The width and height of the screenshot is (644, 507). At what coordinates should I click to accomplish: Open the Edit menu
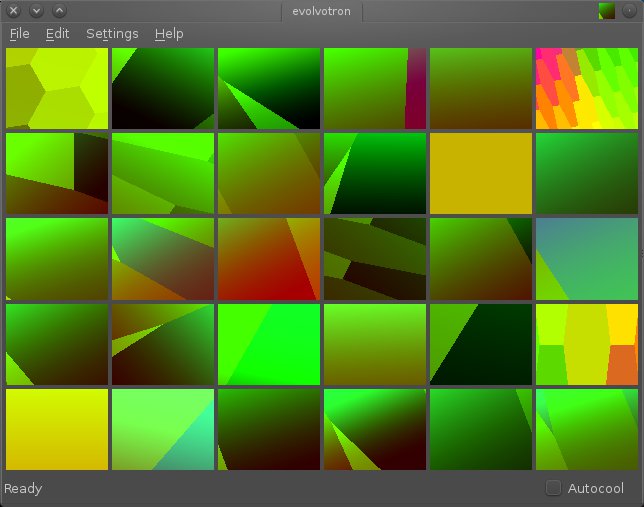[57, 33]
